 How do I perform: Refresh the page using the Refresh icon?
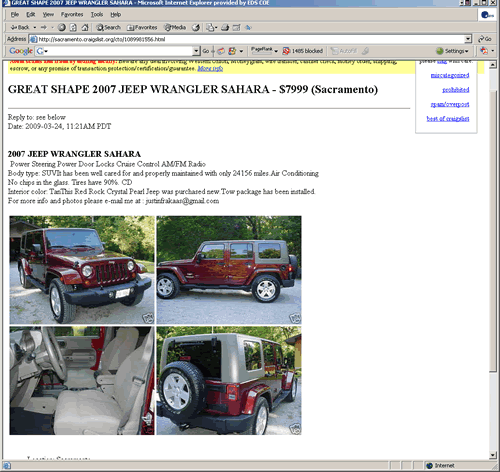(73, 27)
